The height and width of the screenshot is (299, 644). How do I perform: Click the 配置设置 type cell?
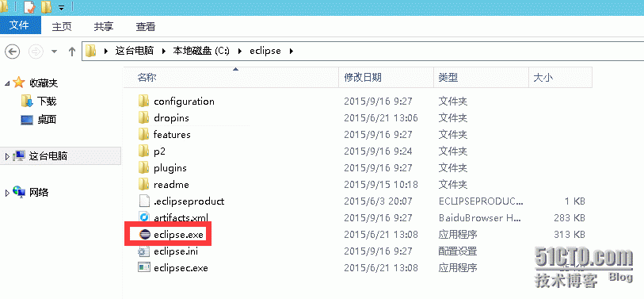click(x=458, y=251)
